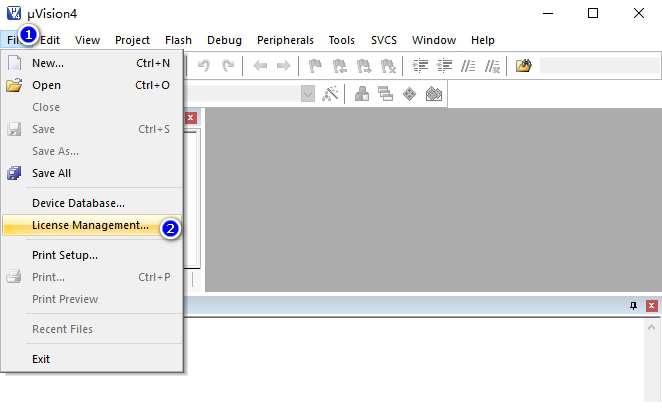The image size is (662, 418).
Task: Select Print Preview in the menu
Action: pyautogui.click(x=92, y=299)
